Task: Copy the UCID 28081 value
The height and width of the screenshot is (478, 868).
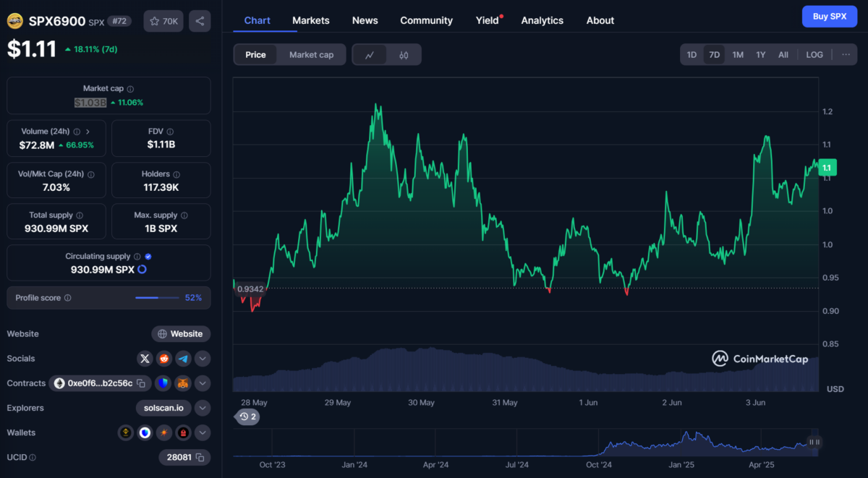Action: 200,457
